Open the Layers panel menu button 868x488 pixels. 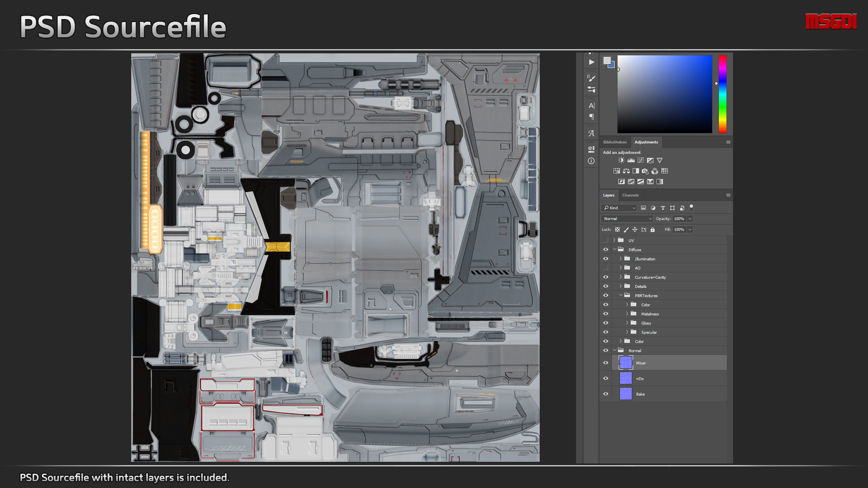pos(728,195)
